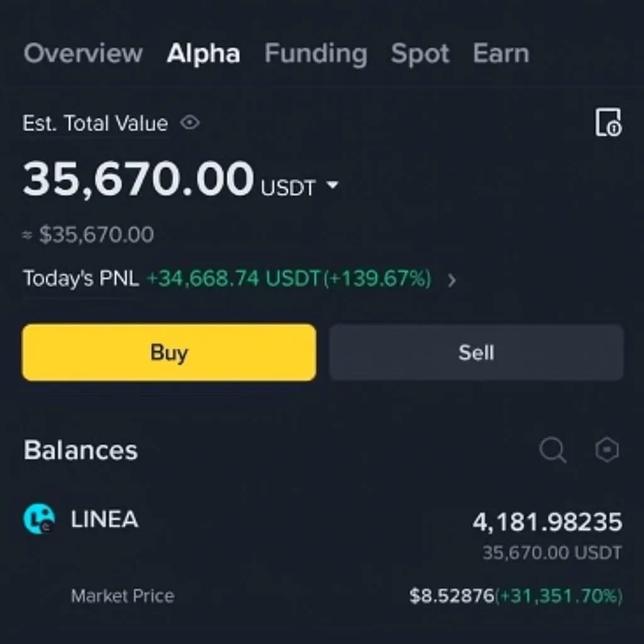This screenshot has height=644, width=644.
Task: Open the Funding tab
Action: (316, 53)
